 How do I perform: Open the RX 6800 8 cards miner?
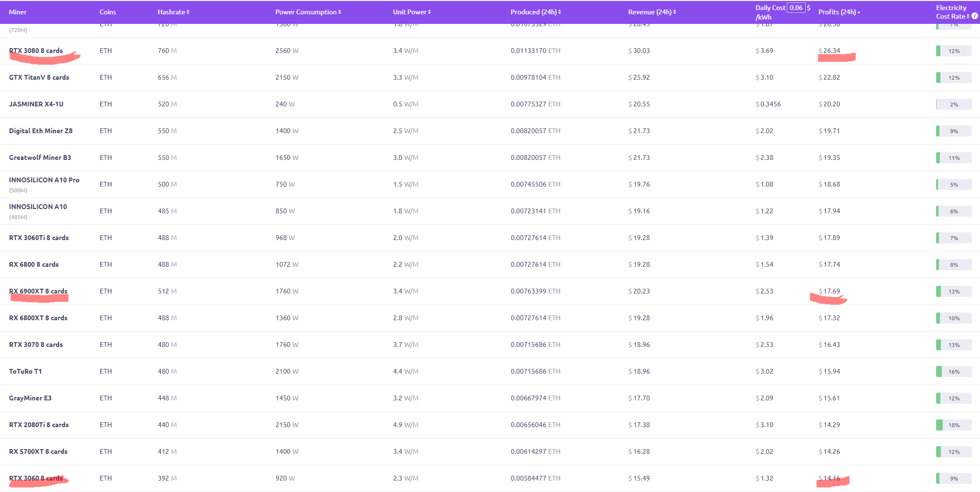pos(34,264)
